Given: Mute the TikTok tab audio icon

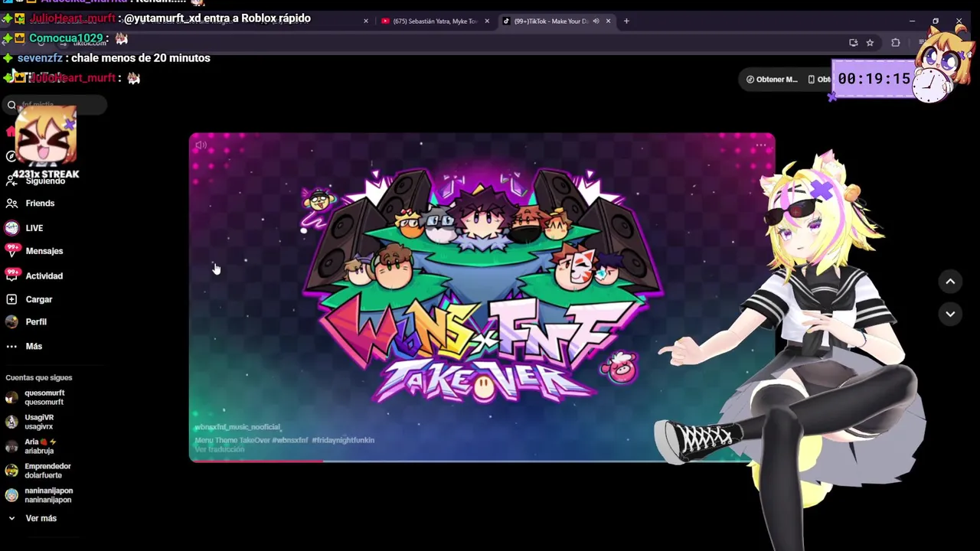Looking at the screenshot, I should 596,21.
